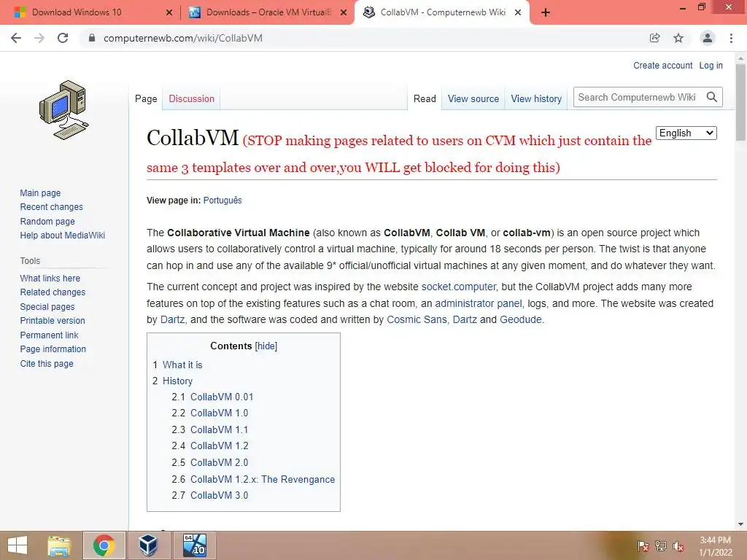
Task: Jump to CollabVM 2.0 section
Action: (219, 462)
